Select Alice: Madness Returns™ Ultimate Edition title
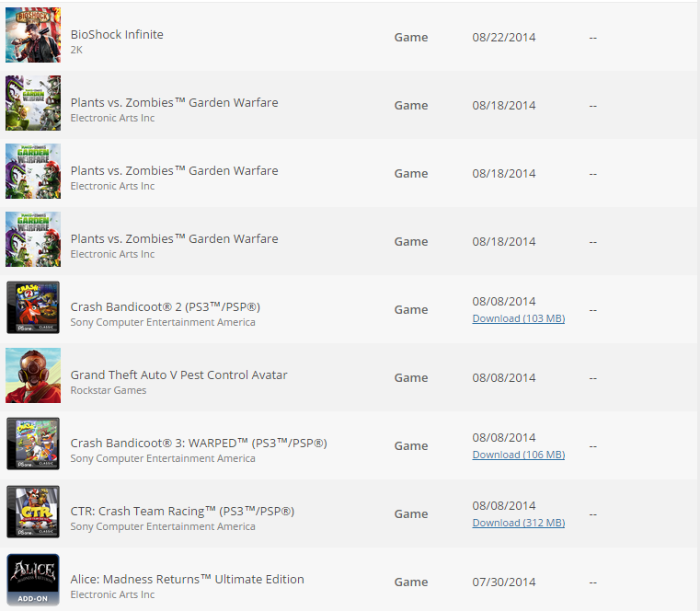The image size is (700, 611). pos(188,580)
